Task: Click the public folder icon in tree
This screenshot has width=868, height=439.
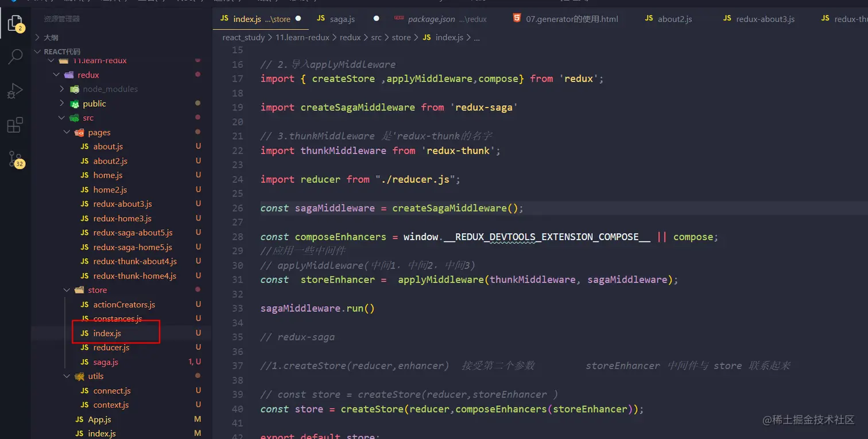Action: [74, 103]
